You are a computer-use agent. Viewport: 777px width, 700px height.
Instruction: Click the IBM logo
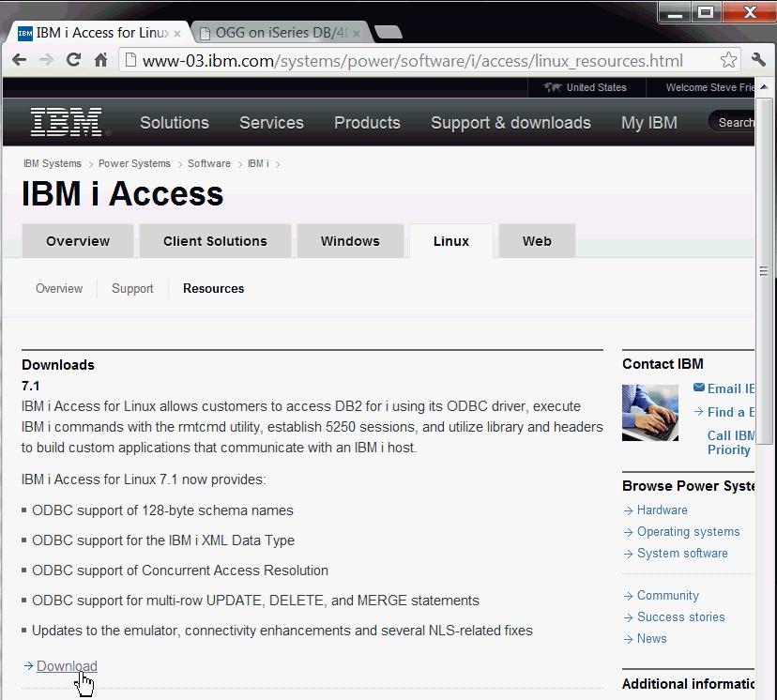(x=67, y=122)
